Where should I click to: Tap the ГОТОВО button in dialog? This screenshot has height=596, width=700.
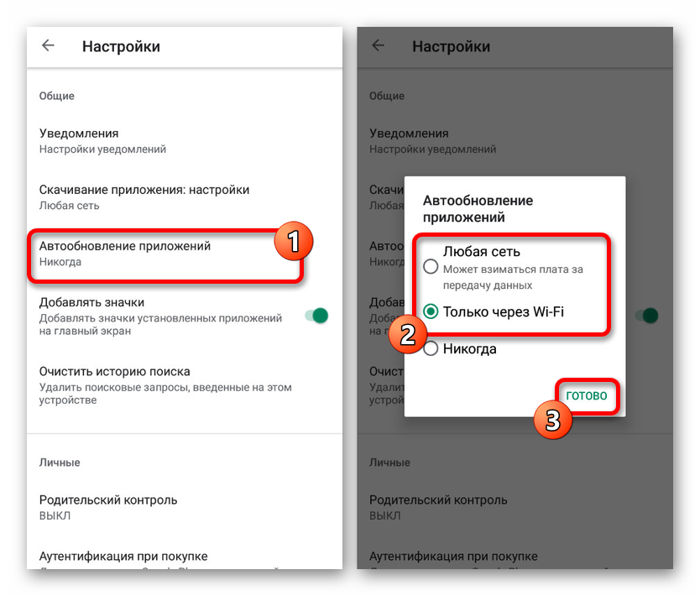(587, 395)
